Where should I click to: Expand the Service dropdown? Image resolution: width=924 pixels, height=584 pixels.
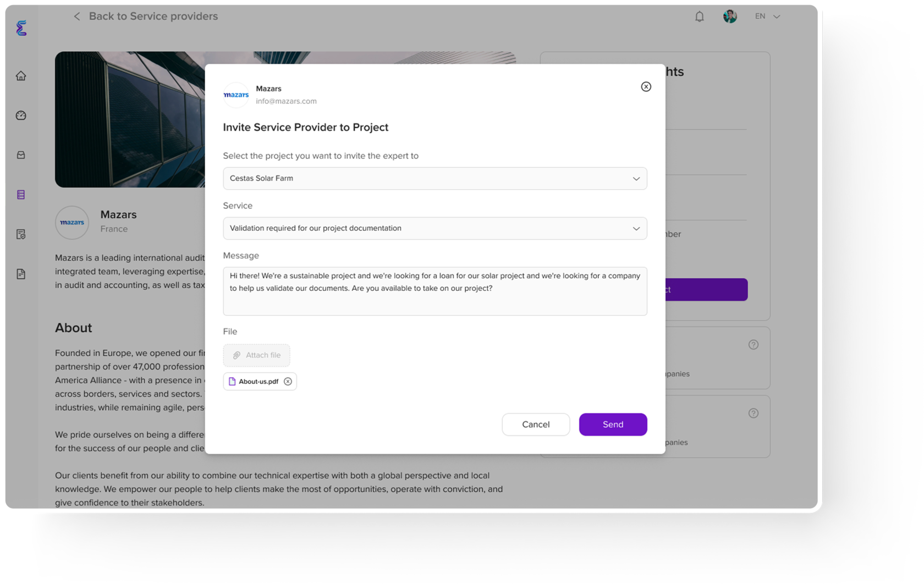click(x=435, y=228)
